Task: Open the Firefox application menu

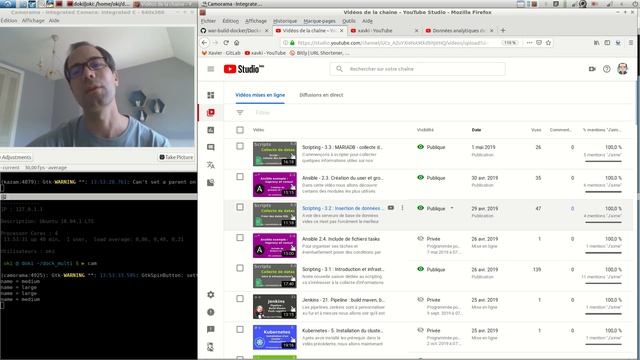Action: (631, 42)
